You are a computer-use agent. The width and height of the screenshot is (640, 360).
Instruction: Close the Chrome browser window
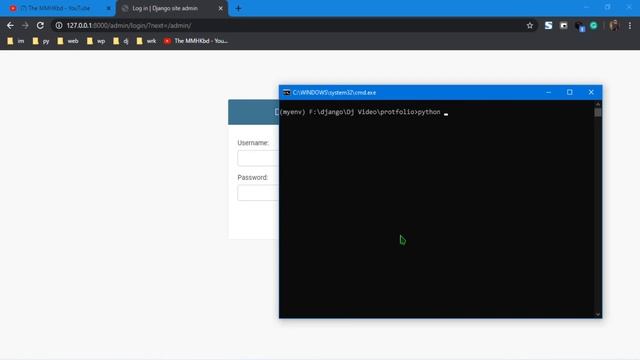pos(629,7)
